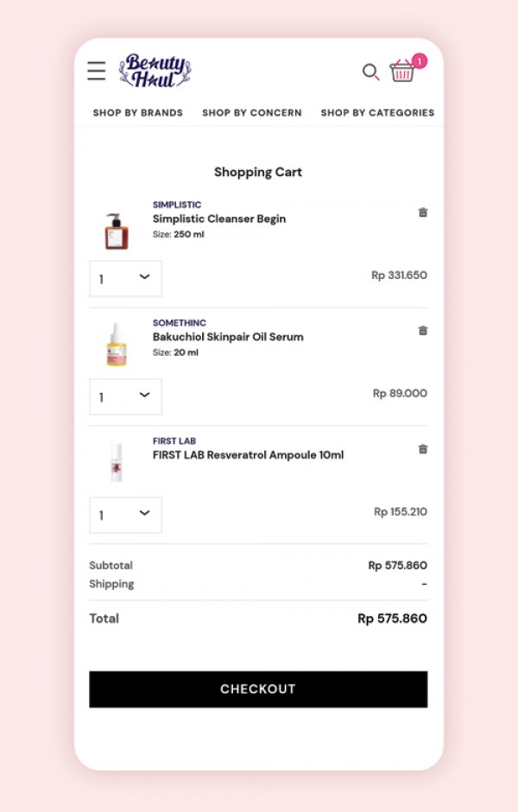Open the search icon
This screenshot has width=518, height=812.
pos(370,72)
